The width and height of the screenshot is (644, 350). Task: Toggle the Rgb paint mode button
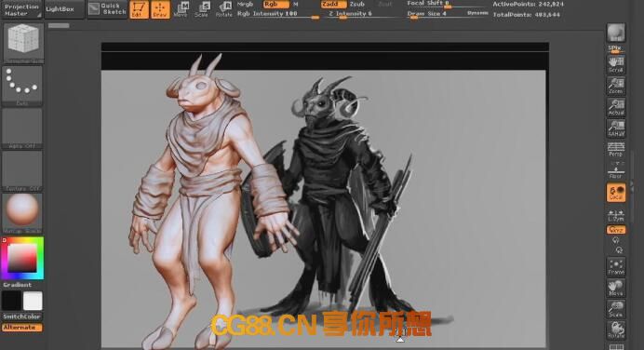pyautogui.click(x=275, y=4)
